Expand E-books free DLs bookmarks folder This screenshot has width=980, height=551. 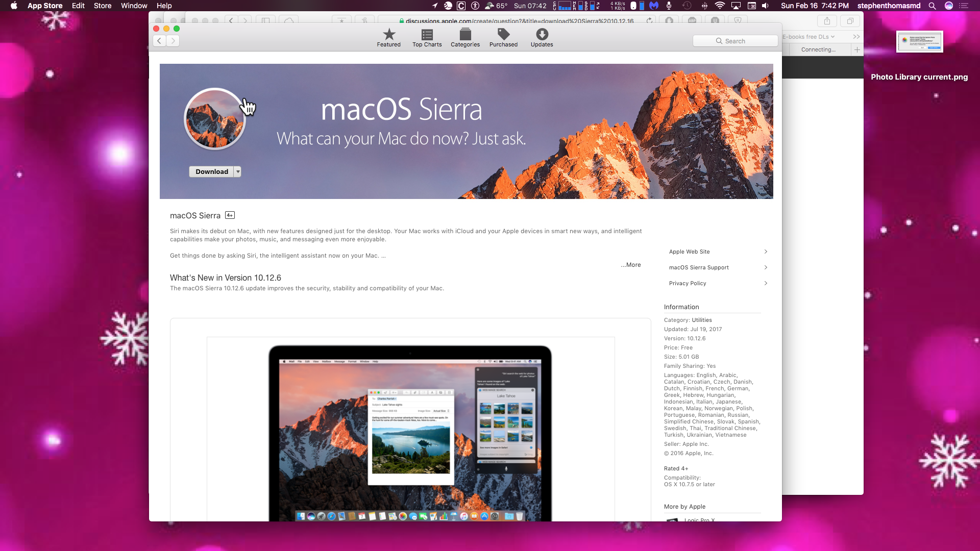tap(808, 37)
